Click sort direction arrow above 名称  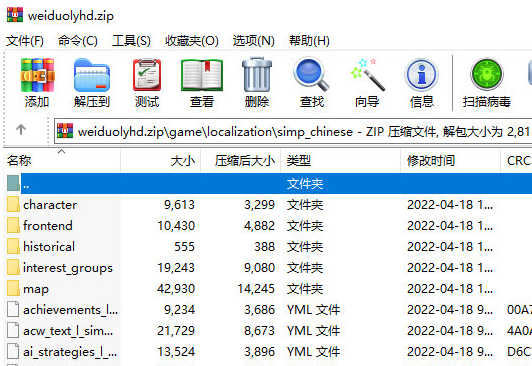[x=61, y=152]
